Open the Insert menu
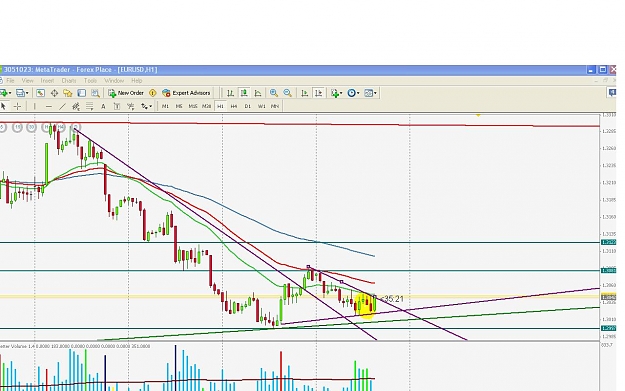 (47, 81)
